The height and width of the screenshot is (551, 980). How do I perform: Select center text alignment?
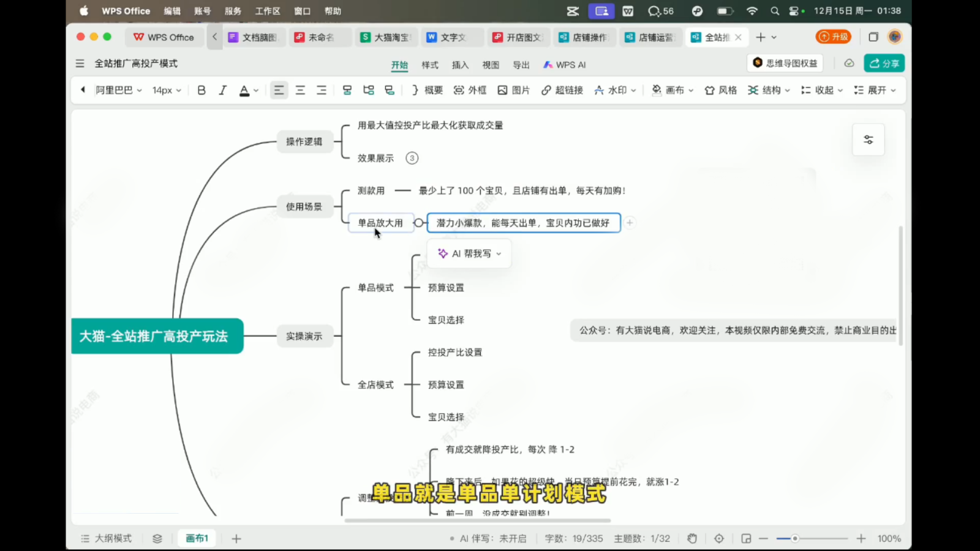pyautogui.click(x=300, y=90)
